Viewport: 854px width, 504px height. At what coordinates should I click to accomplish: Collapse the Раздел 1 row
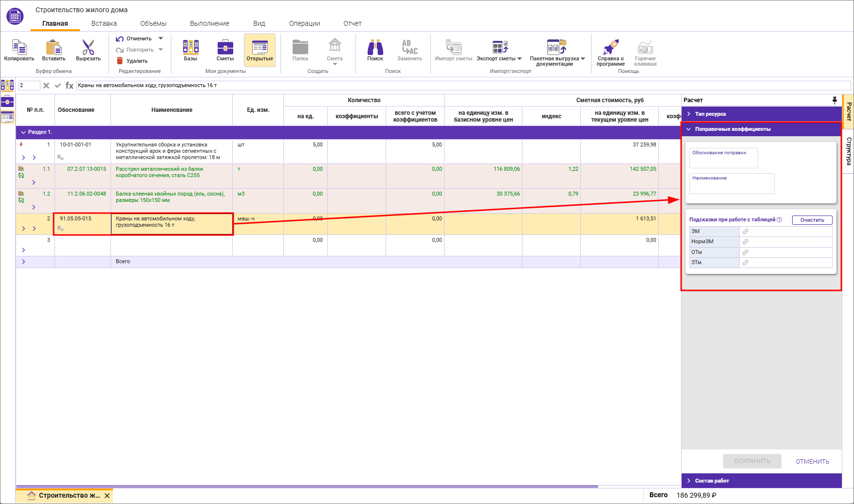click(x=23, y=132)
